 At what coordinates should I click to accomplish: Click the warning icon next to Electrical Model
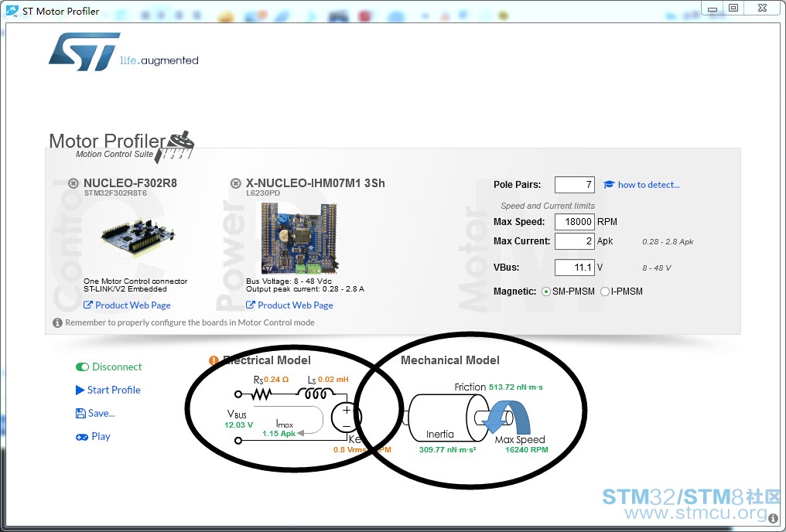(214, 360)
